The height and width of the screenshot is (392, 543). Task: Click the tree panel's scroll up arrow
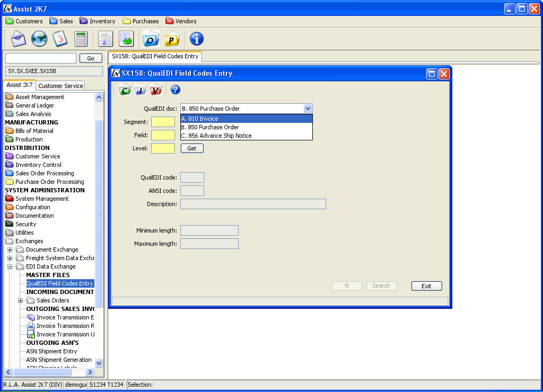(99, 97)
